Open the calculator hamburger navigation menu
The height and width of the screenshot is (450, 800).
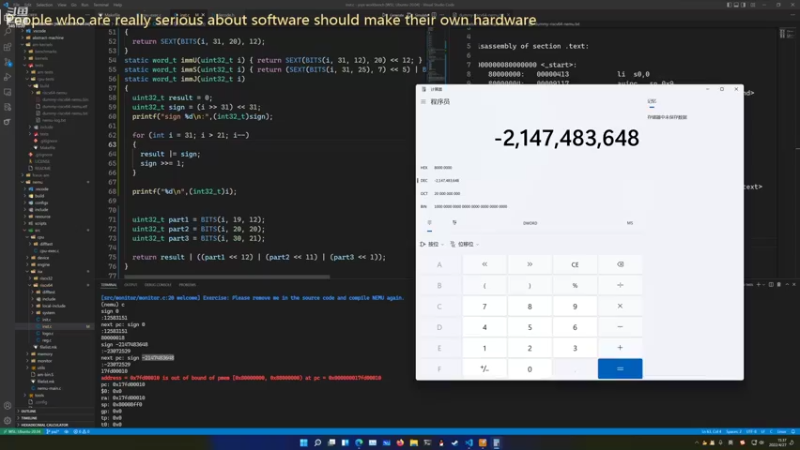423,102
